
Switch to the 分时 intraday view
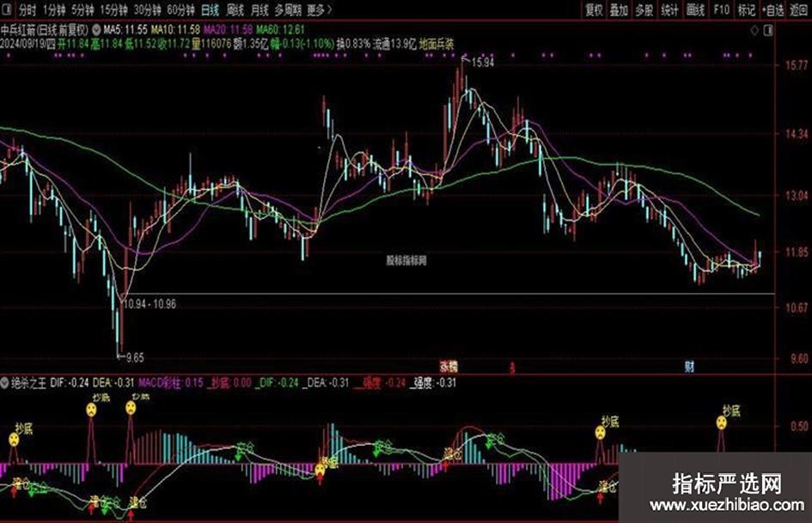[27, 9]
